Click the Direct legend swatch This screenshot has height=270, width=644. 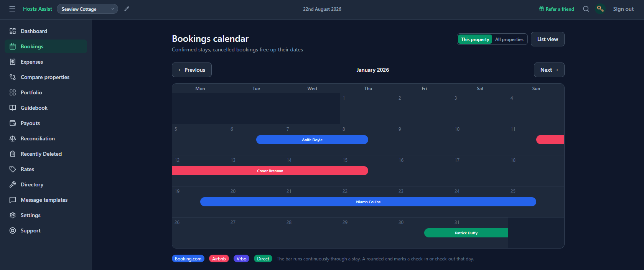pos(263,259)
